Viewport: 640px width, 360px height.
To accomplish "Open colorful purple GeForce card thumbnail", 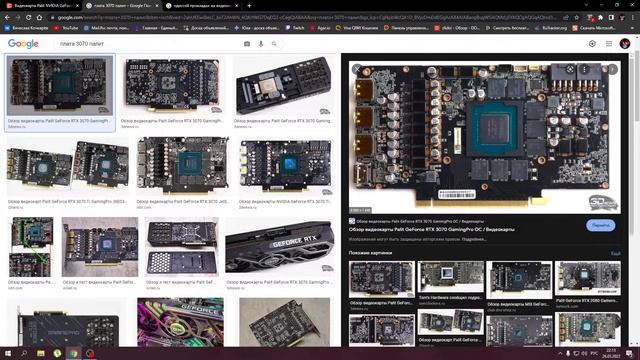I will [180, 322].
